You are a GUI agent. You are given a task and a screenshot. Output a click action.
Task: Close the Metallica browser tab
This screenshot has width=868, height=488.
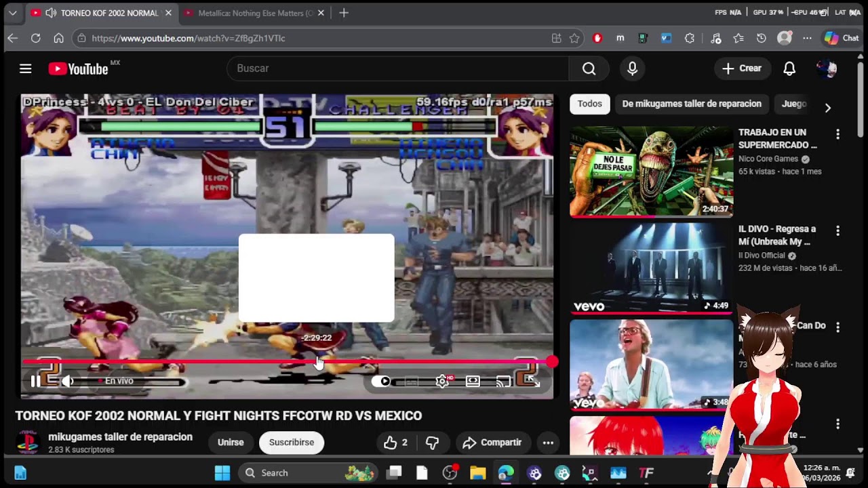(x=321, y=13)
